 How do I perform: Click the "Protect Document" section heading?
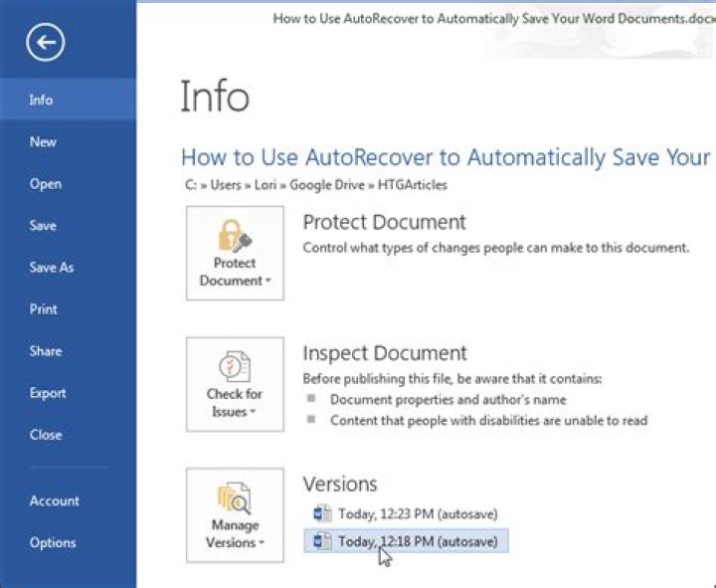tap(384, 223)
